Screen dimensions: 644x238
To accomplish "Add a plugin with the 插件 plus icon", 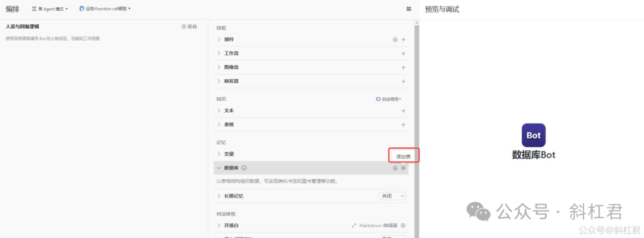I will [403, 40].
